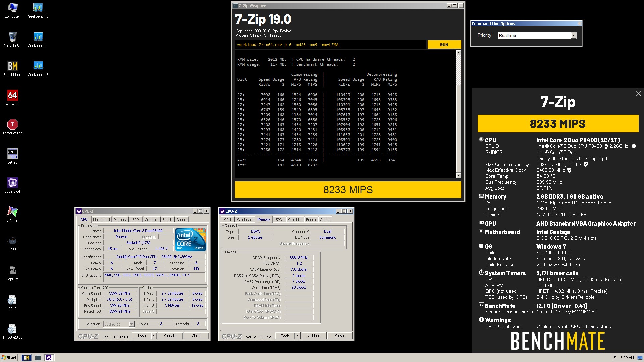Click BenchMate taskbar icon
Viewport: 644px width, 362px height.
[26, 358]
